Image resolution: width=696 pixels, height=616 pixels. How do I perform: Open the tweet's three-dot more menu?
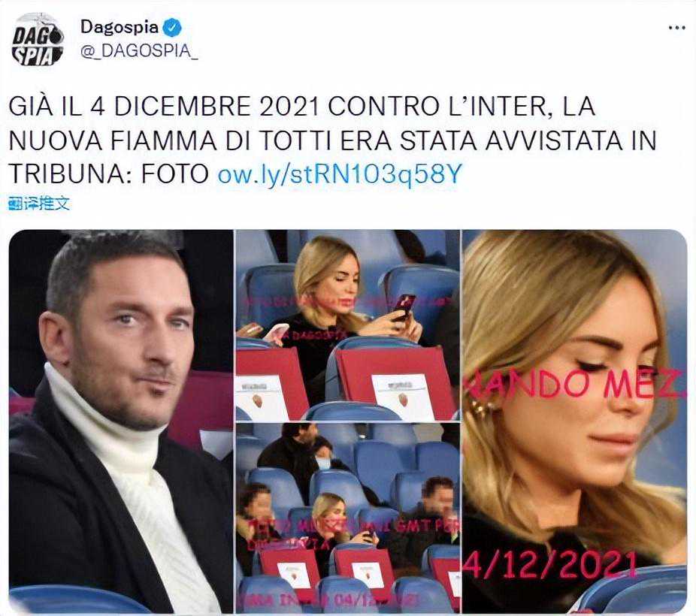(676, 28)
